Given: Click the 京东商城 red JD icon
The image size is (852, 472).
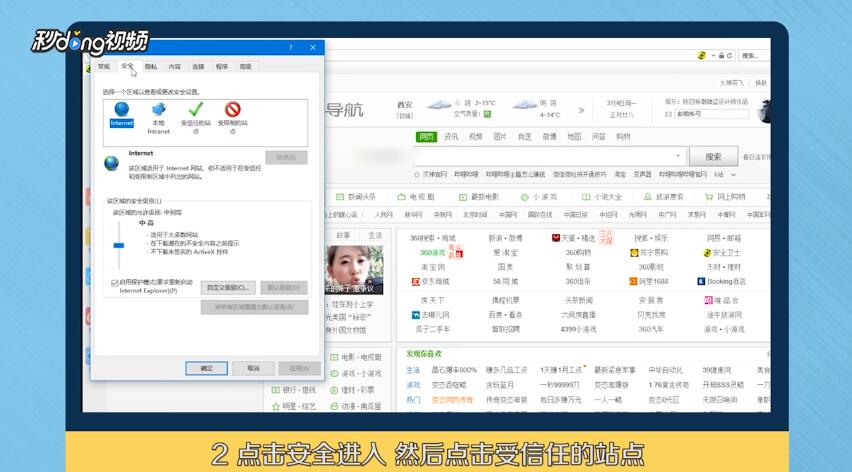Looking at the screenshot, I should click(x=416, y=281).
